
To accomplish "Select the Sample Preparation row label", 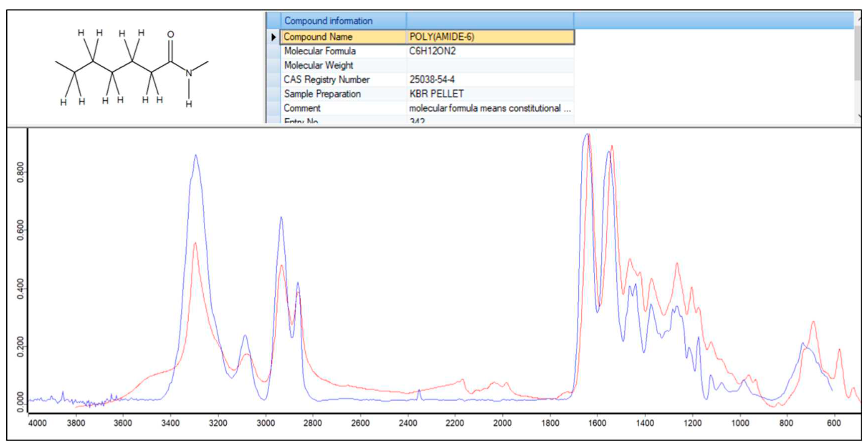I will pyautogui.click(x=322, y=94).
